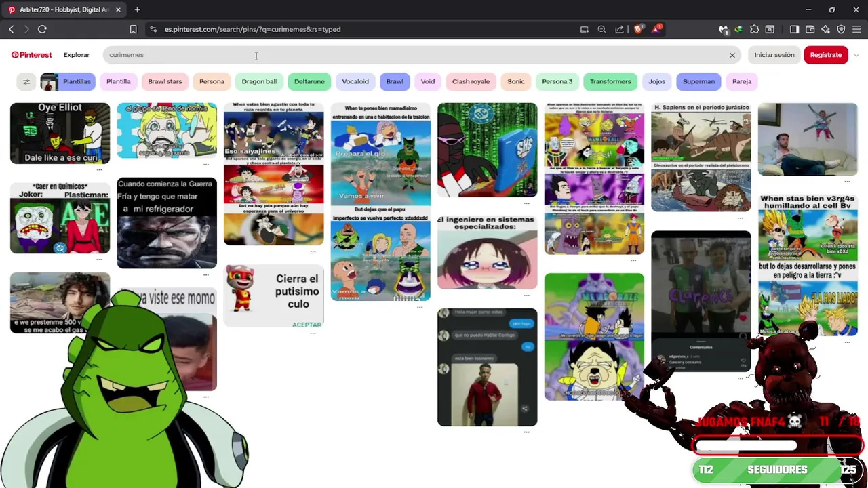
Task: Select the Plantilla filter chip
Action: point(119,82)
